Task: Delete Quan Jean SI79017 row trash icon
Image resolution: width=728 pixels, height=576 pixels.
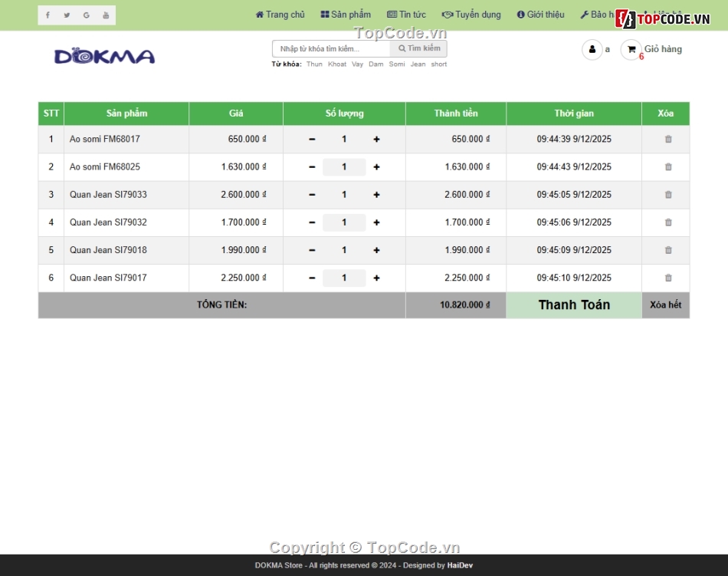Action: tap(667, 278)
